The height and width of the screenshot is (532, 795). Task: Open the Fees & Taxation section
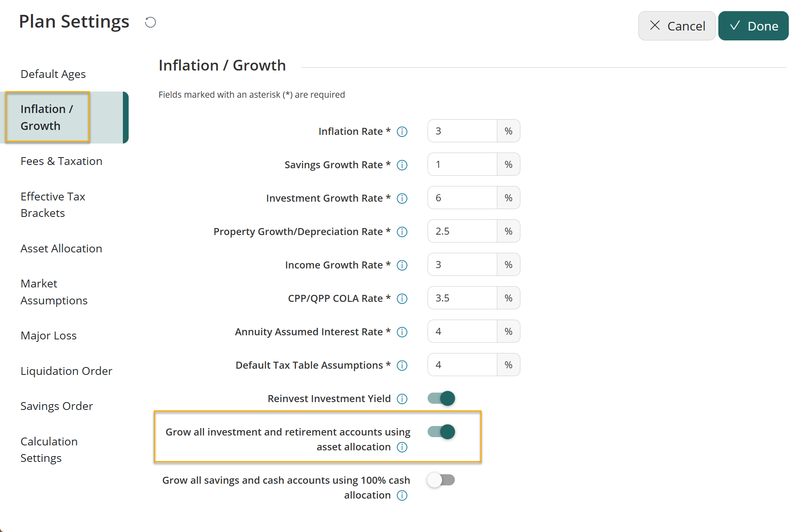61,161
